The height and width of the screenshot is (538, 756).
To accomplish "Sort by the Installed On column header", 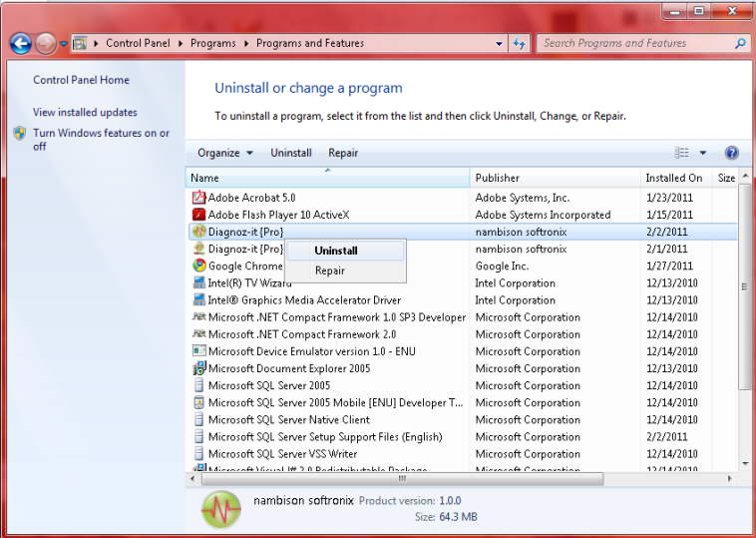I will click(676, 178).
